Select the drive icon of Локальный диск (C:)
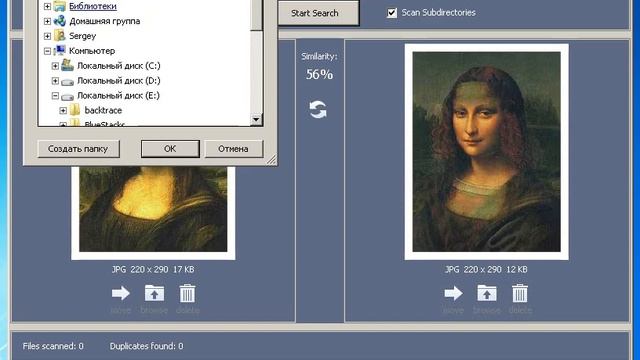The height and width of the screenshot is (360, 640). click(x=67, y=65)
